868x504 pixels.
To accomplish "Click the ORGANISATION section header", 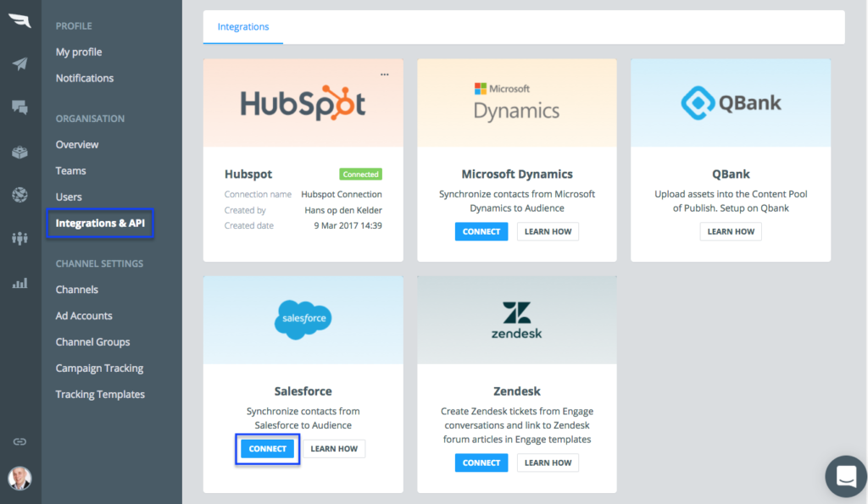I will coord(90,119).
